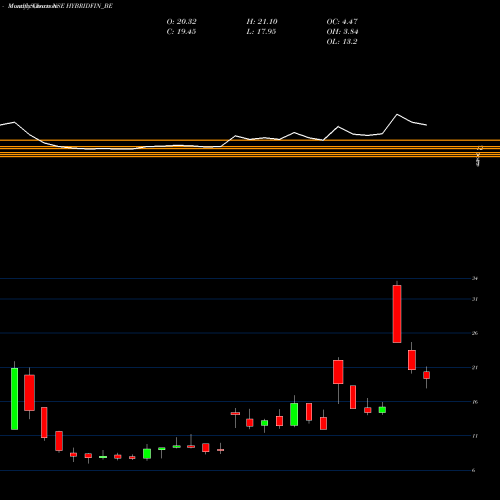
Task: Select the open value O: 20.32
Action: pos(181,21)
